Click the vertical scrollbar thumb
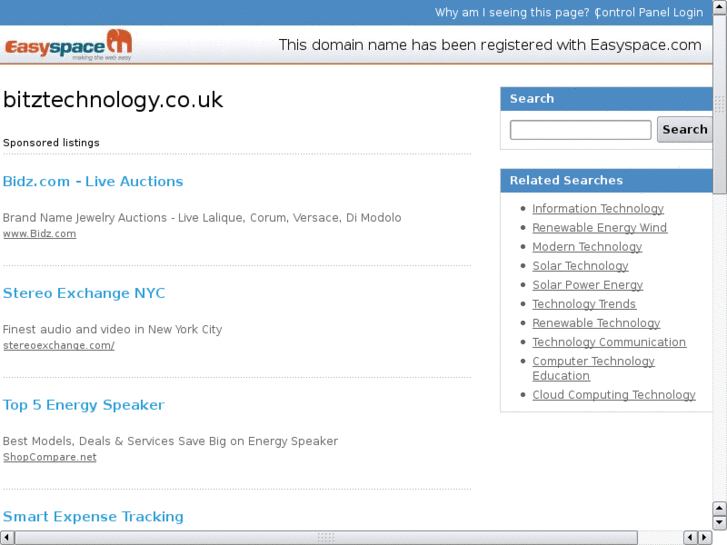Image resolution: width=727 pixels, height=545 pixels. point(720,104)
